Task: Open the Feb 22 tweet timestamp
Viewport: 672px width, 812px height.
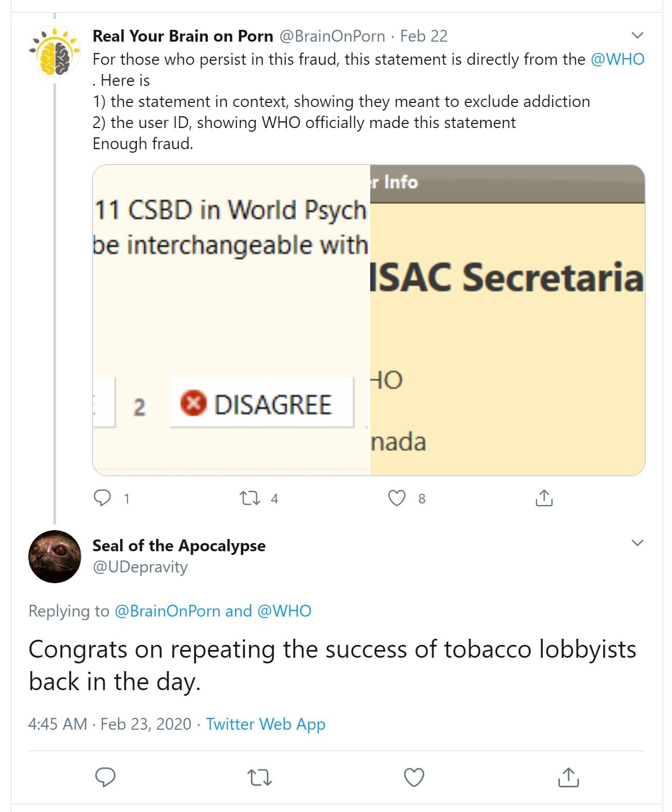Action: (x=424, y=36)
